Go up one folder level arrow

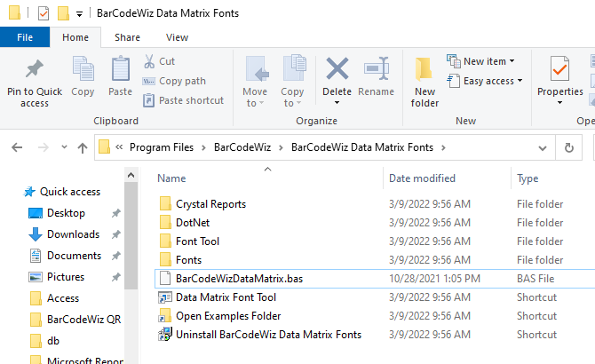pos(83,147)
